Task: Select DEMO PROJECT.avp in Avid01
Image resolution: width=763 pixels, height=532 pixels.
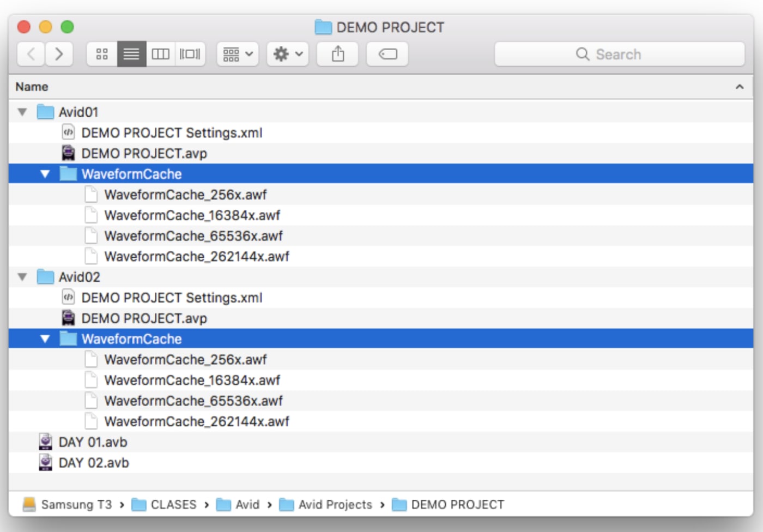Action: pyautogui.click(x=144, y=154)
